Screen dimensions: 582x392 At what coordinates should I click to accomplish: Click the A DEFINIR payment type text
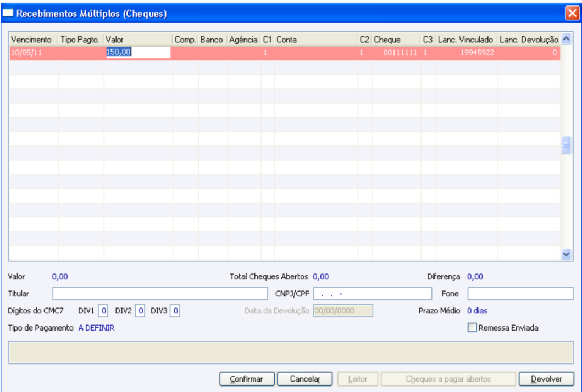pyautogui.click(x=96, y=328)
